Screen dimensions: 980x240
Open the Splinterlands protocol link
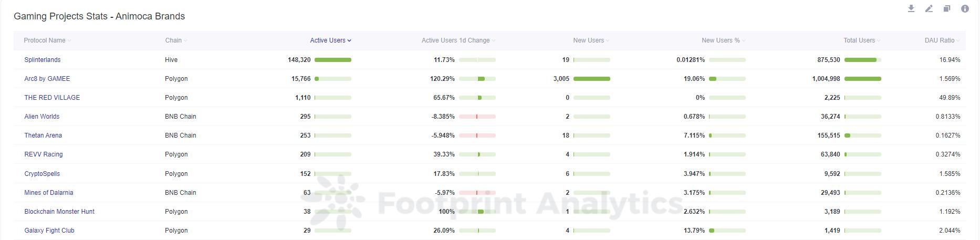[43, 60]
